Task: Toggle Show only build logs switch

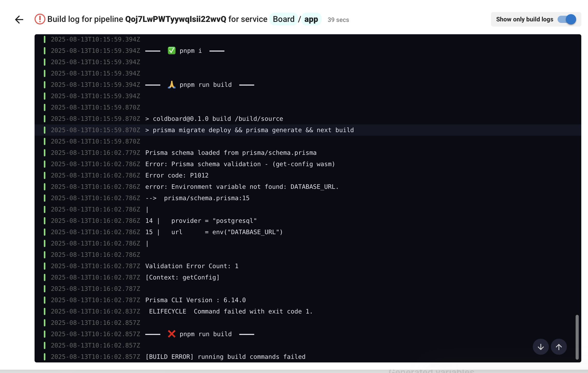Action: (x=567, y=19)
